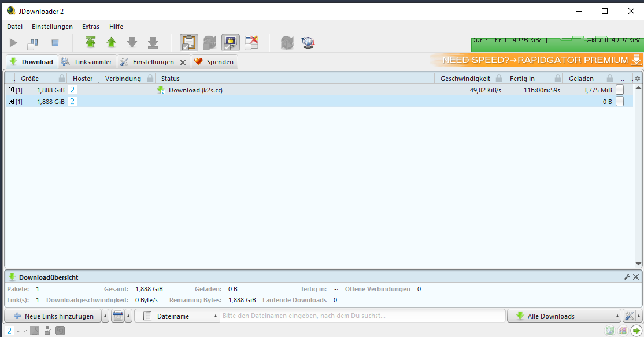Open the Alle Downloads filter dropdown
Viewport: 644px width, 337px height.
pyautogui.click(x=564, y=316)
